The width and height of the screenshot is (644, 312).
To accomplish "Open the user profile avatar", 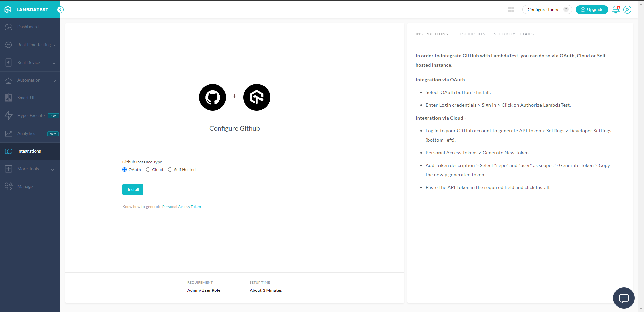I will click(627, 10).
